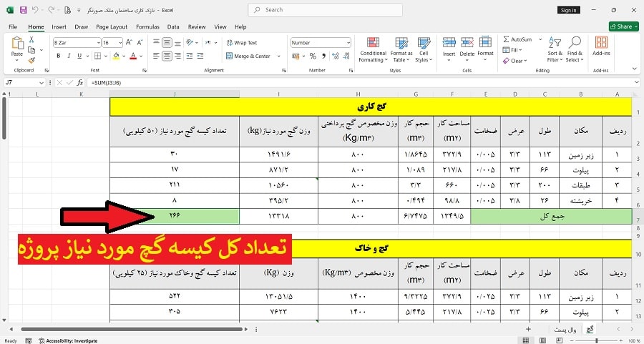Click in the Search box in the title bar
The image size is (644, 344).
322,10
